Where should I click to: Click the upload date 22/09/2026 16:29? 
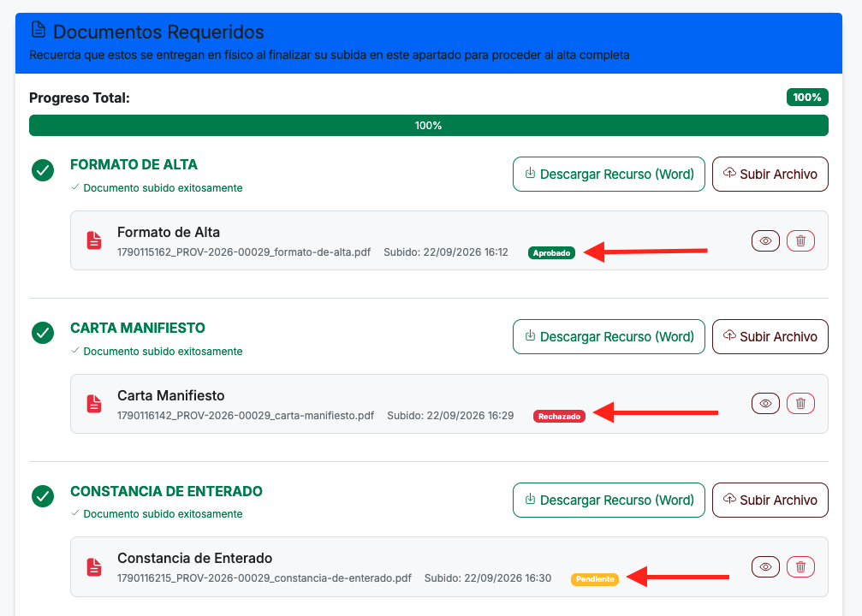point(470,416)
